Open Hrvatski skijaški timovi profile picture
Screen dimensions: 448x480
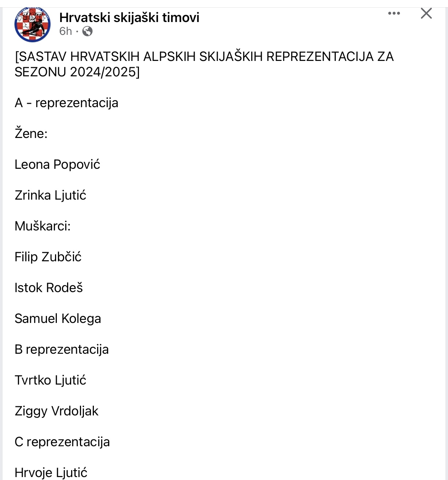tap(32, 24)
